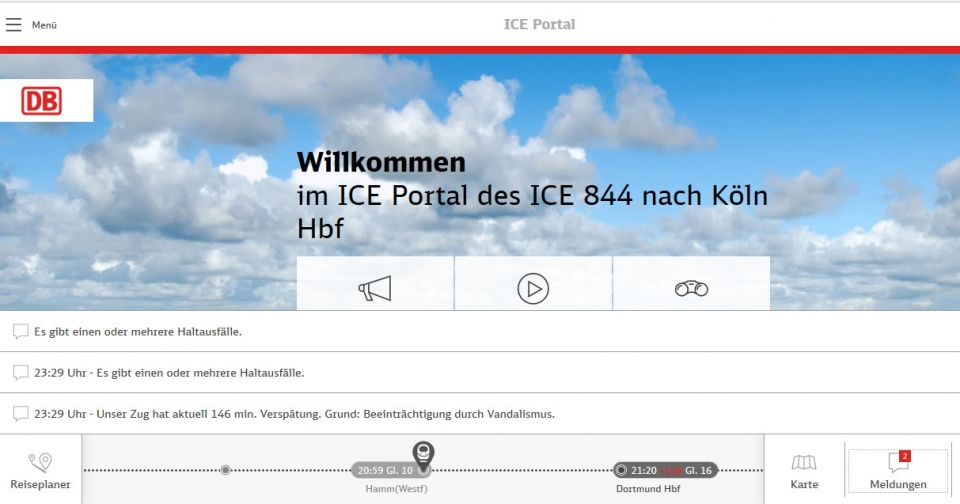Click speech bubble icon of first message
Image resolution: width=960 pixels, height=504 pixels.
tap(20, 331)
